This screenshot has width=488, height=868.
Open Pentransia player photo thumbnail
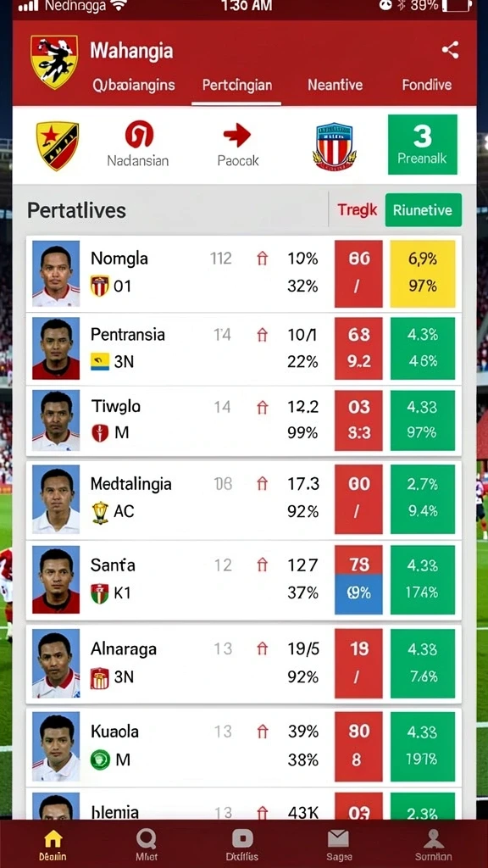pyautogui.click(x=56, y=348)
